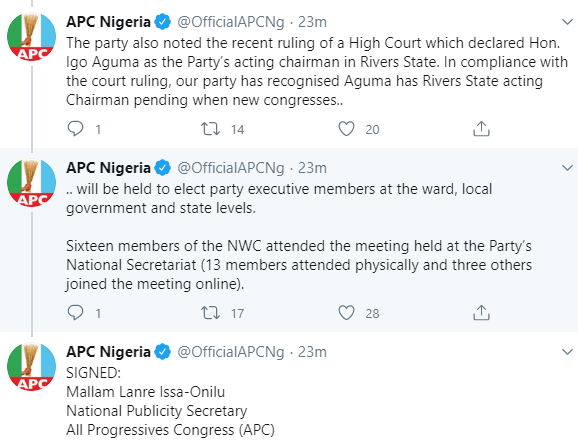
Task: Share the tweet about Rivers State chairman
Action: (481, 129)
